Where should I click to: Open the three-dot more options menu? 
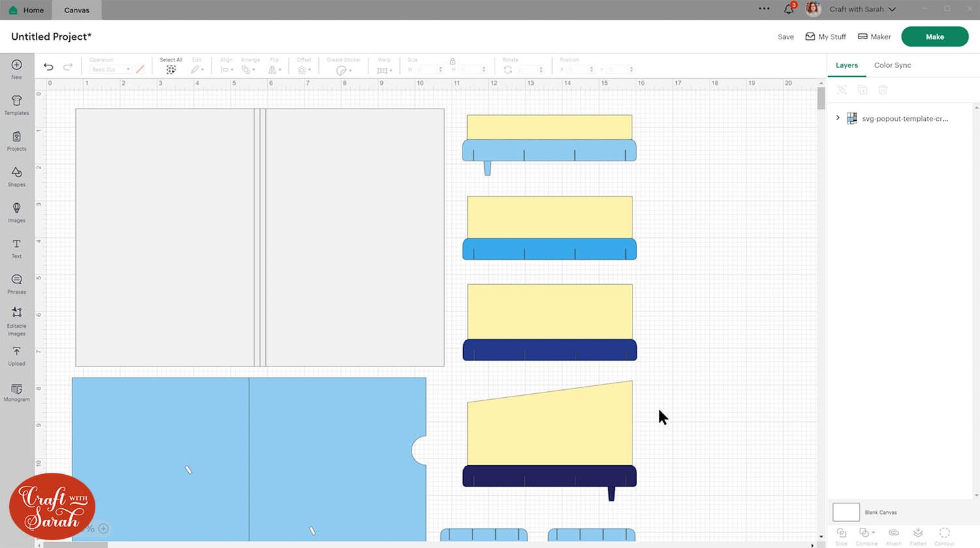[x=764, y=9]
